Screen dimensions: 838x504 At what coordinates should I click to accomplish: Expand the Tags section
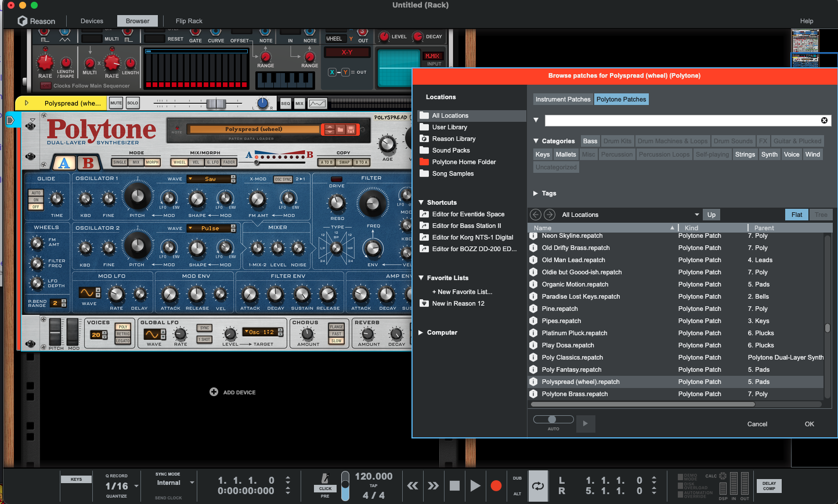coord(536,193)
